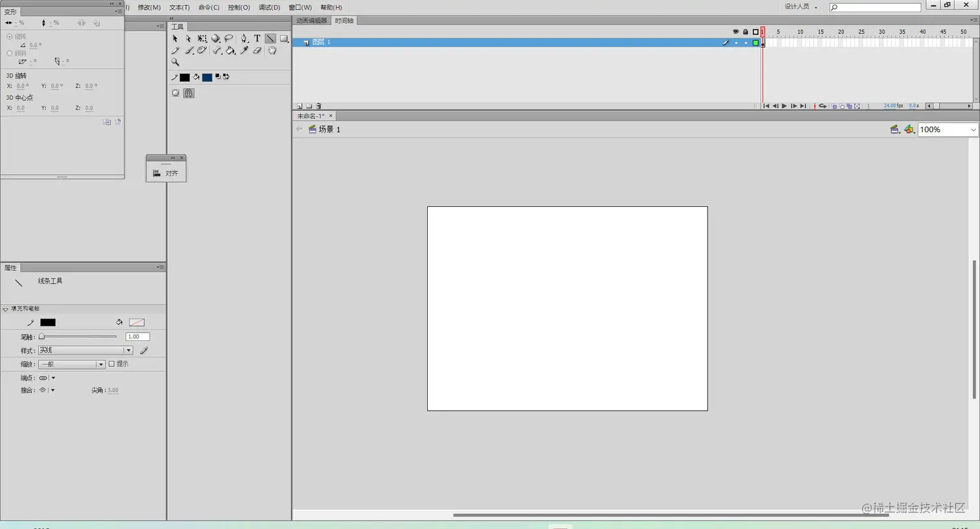Open the fill color swatch in Tools panel
This screenshot has width=980, height=529.
[207, 77]
